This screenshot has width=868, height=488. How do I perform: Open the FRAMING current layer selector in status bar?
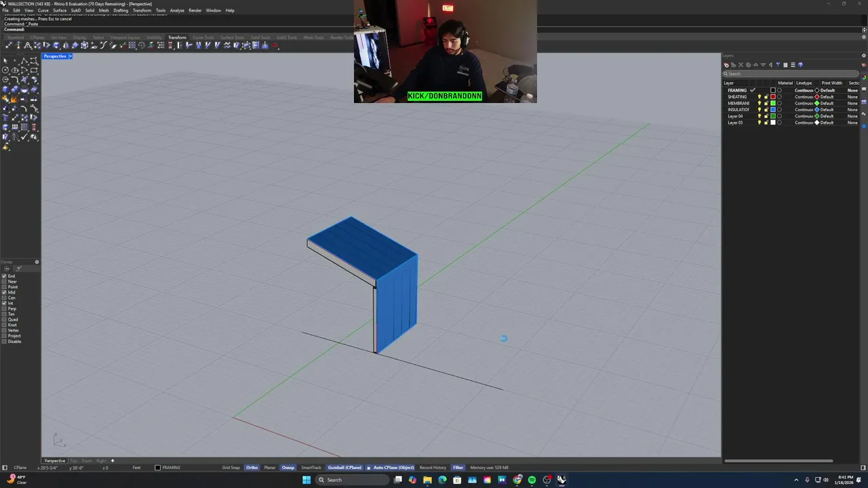(168, 468)
